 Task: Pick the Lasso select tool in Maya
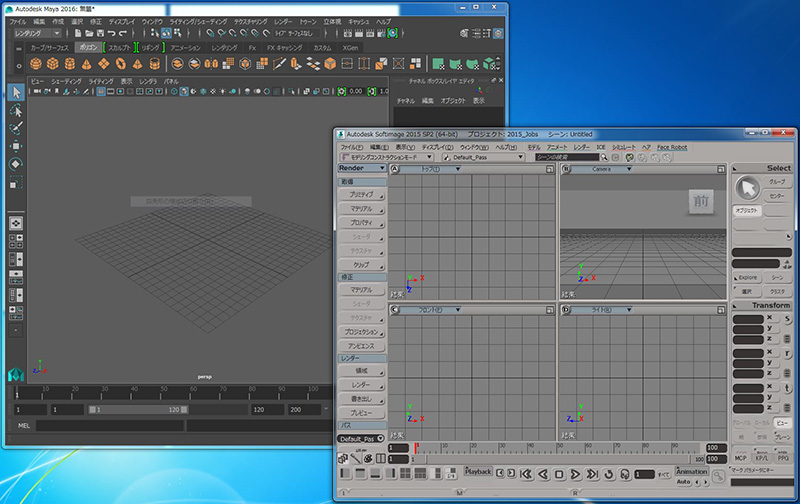coord(16,111)
